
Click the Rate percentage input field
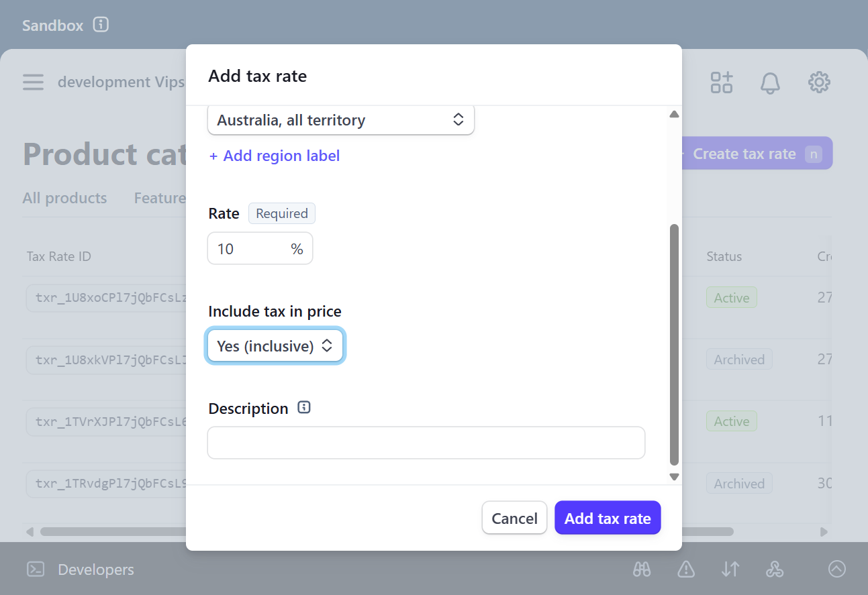click(x=260, y=249)
